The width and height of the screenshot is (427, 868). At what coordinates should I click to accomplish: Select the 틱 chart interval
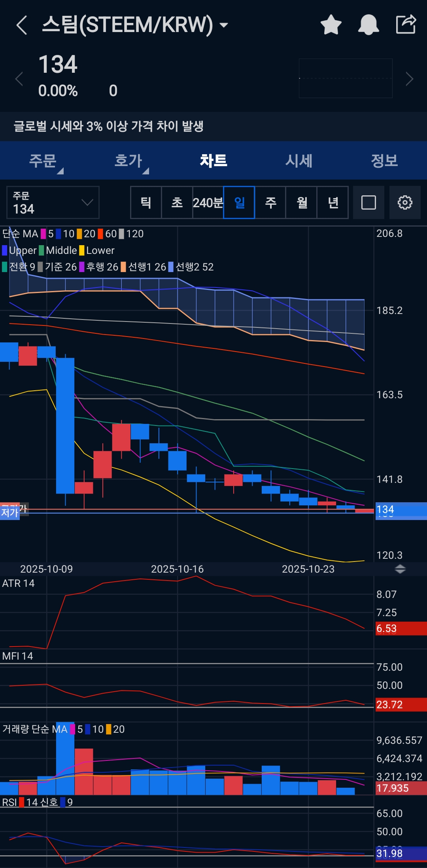click(x=146, y=202)
